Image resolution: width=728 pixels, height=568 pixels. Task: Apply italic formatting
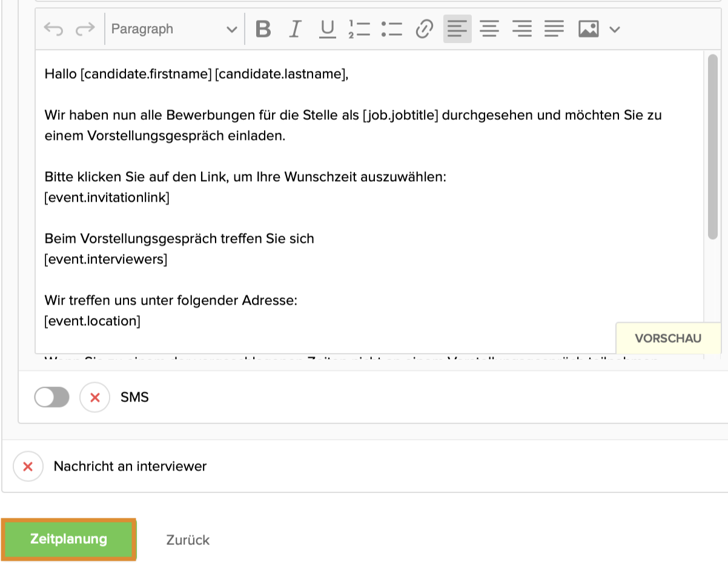pyautogui.click(x=295, y=29)
